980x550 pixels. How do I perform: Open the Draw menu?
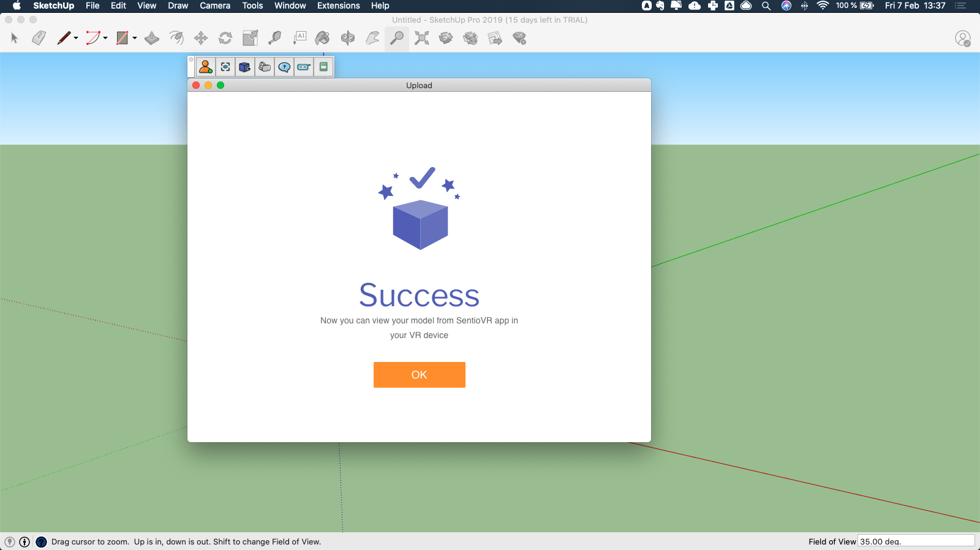[x=178, y=6]
